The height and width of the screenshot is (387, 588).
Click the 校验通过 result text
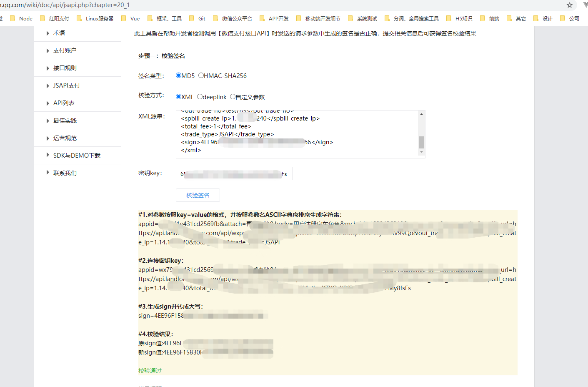pyautogui.click(x=150, y=371)
